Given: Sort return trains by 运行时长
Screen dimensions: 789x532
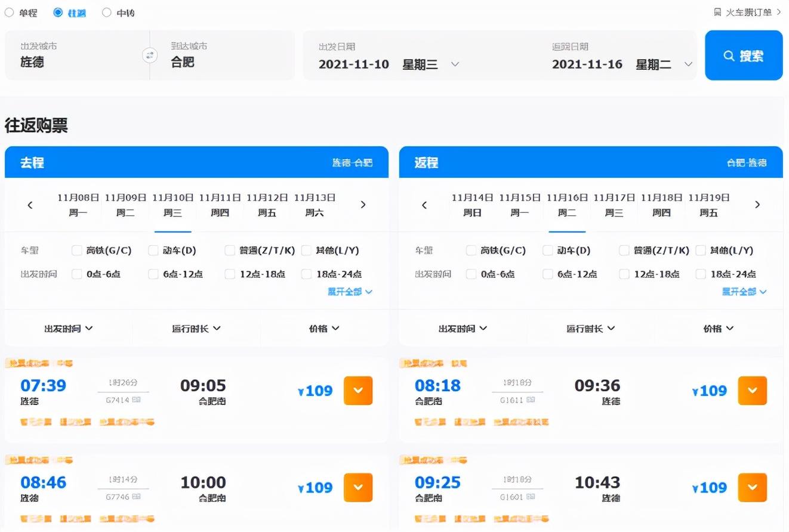Looking at the screenshot, I should (591, 329).
